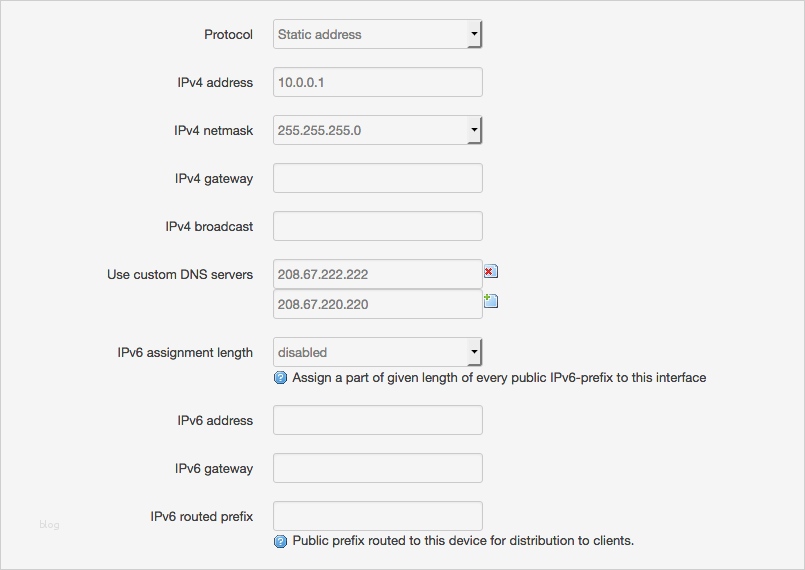Select the first DNS server field
The height and width of the screenshot is (570, 805).
tap(377, 274)
